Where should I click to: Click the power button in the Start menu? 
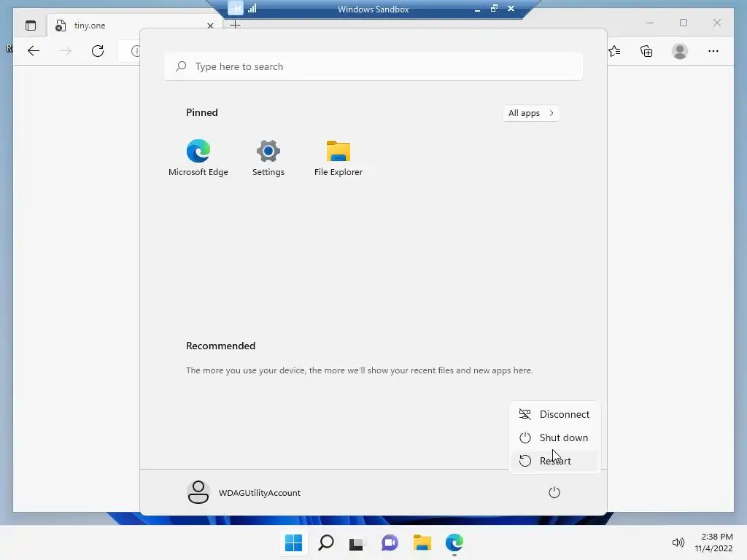click(554, 492)
